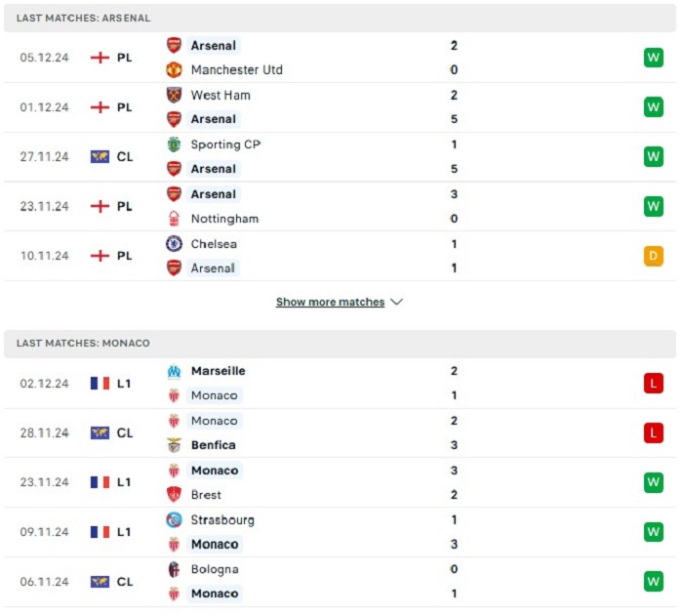Image resolution: width=683 pixels, height=616 pixels.
Task: Click the red L badge for Marseille match
Action: pyautogui.click(x=654, y=384)
